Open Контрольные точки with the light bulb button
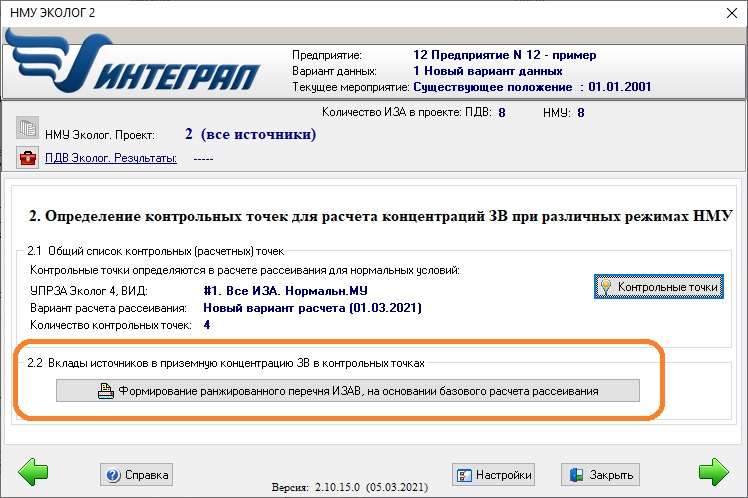 tap(658, 287)
